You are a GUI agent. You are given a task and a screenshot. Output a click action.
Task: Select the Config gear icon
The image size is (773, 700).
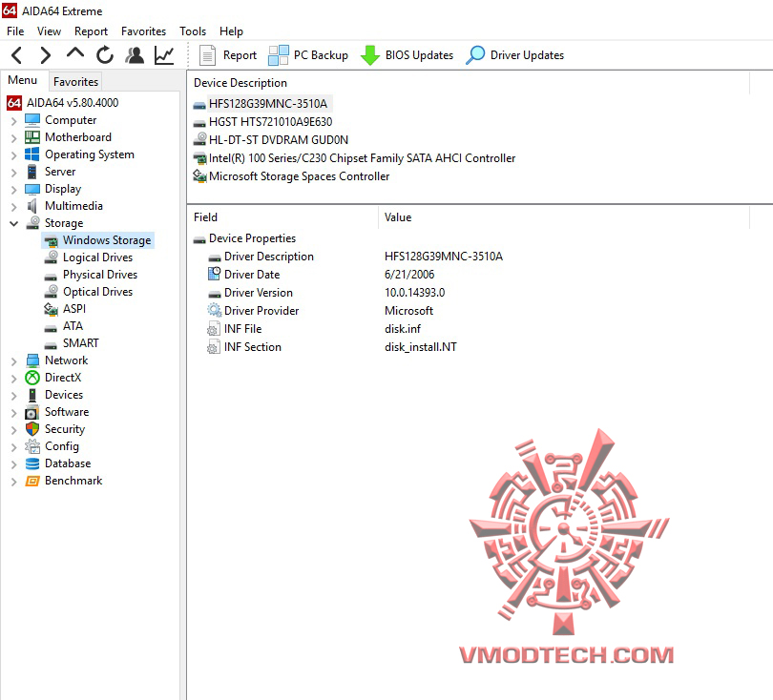point(32,446)
